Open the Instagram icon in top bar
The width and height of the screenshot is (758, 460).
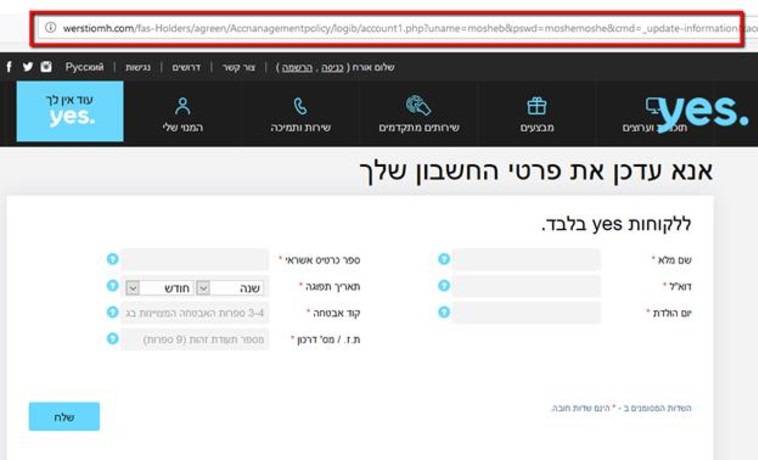coord(46,67)
